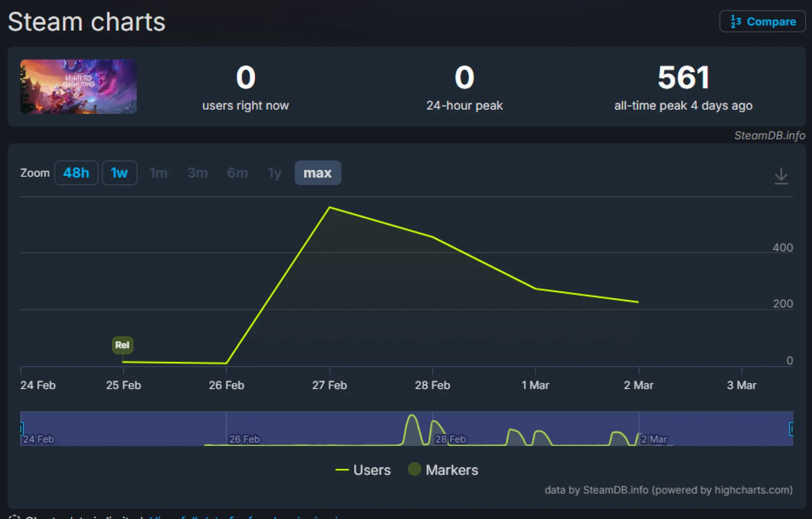Select the 6m zoom option
Image resolution: width=812 pixels, height=519 pixels.
pyautogui.click(x=237, y=173)
